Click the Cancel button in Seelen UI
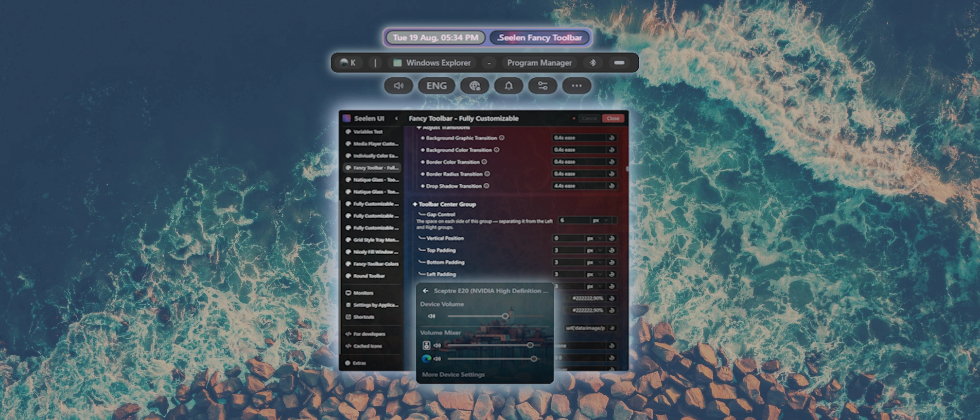The image size is (980, 420). 589,118
